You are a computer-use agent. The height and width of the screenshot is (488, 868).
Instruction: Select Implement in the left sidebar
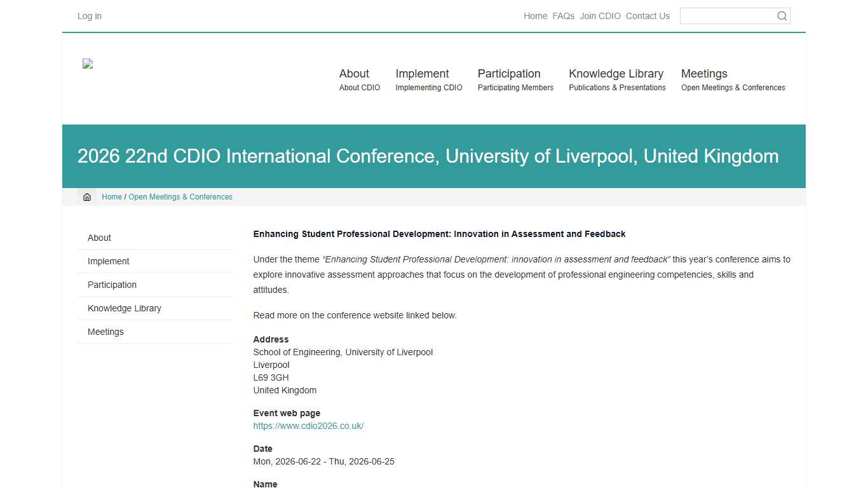pyautogui.click(x=108, y=261)
